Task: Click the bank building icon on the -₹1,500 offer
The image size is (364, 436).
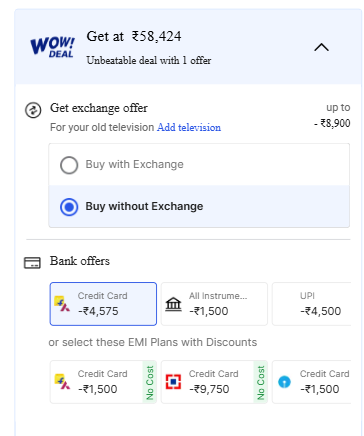Action: coord(173,304)
